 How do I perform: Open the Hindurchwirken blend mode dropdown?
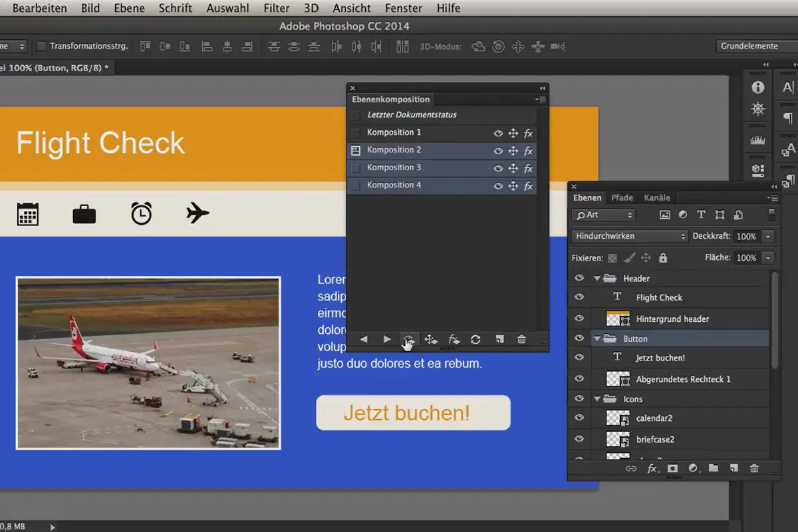(x=630, y=236)
